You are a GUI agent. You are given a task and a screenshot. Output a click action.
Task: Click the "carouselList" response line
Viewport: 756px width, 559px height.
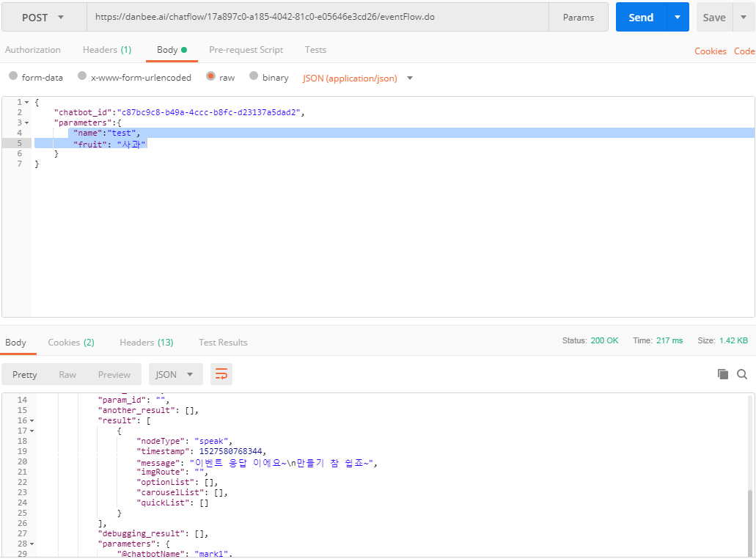[183, 493]
